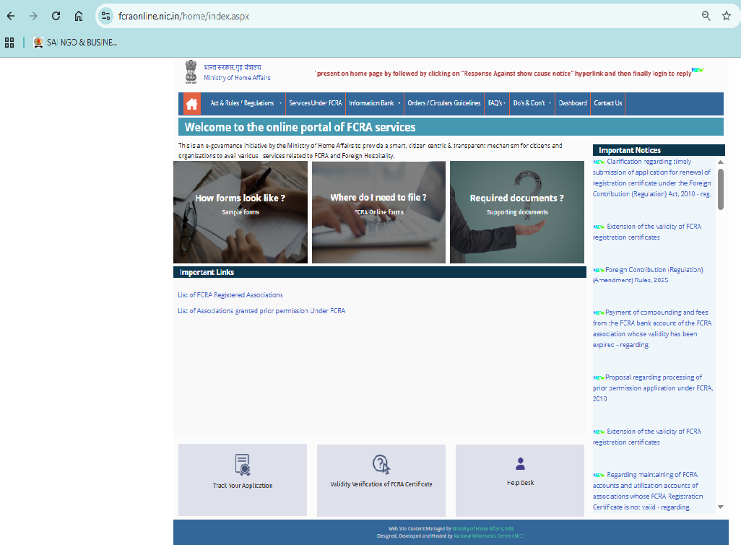Click Track Your Application label

point(243,486)
